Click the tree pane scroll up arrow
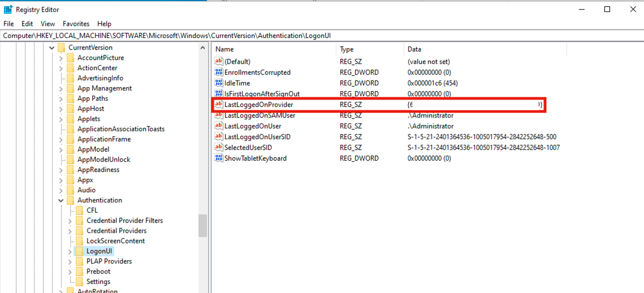 coord(202,48)
